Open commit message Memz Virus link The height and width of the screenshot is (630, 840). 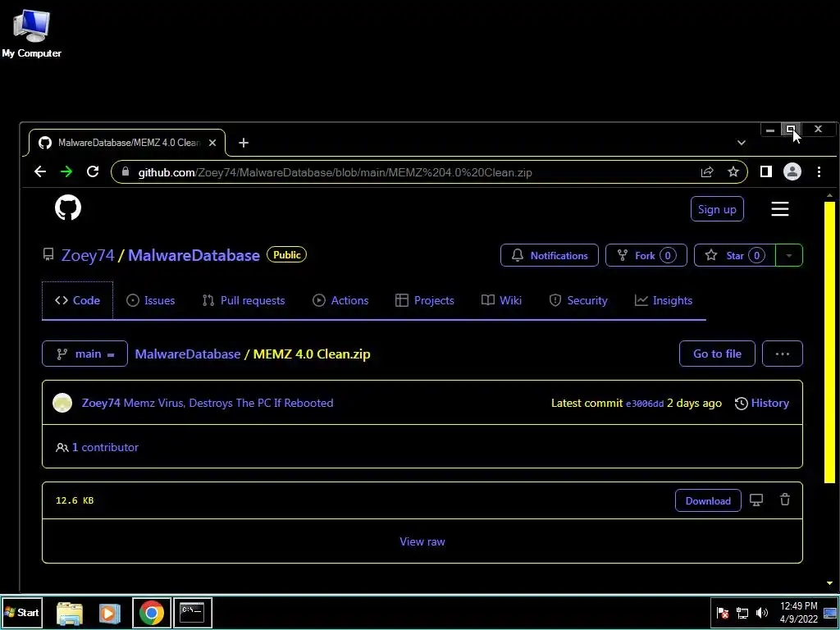(x=229, y=403)
